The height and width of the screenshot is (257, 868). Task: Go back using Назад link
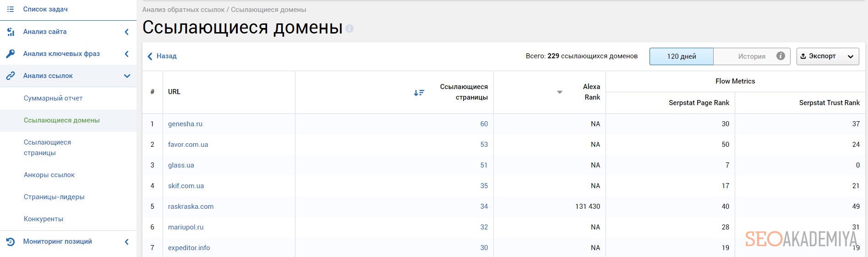(x=162, y=56)
